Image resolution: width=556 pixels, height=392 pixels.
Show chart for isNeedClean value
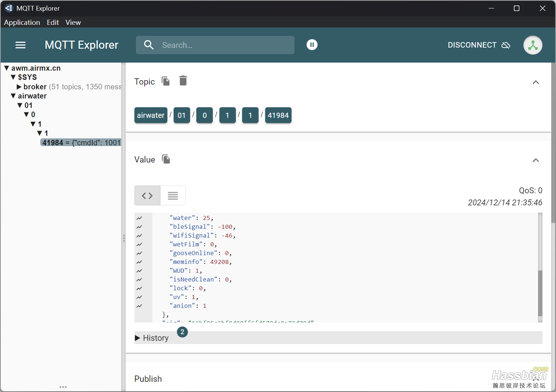[139, 280]
